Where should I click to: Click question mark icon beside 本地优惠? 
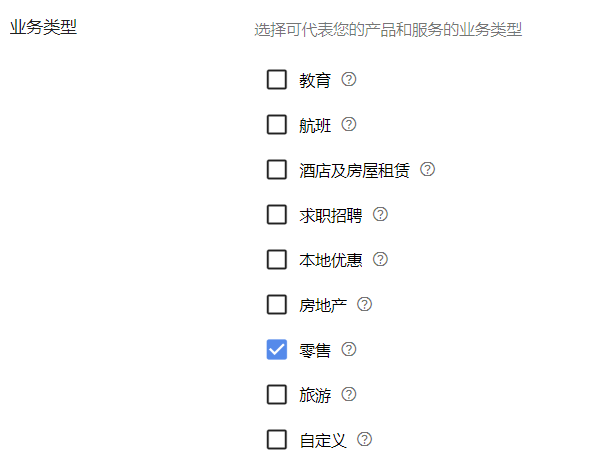coord(380,259)
